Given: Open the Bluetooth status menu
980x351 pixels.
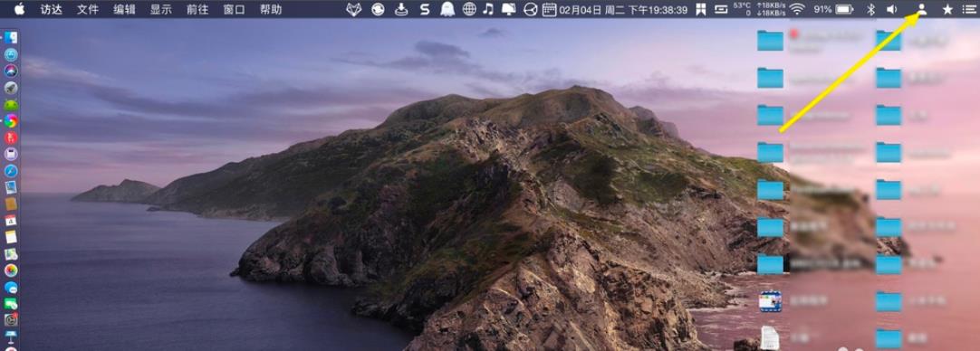Looking at the screenshot, I should [x=870, y=9].
